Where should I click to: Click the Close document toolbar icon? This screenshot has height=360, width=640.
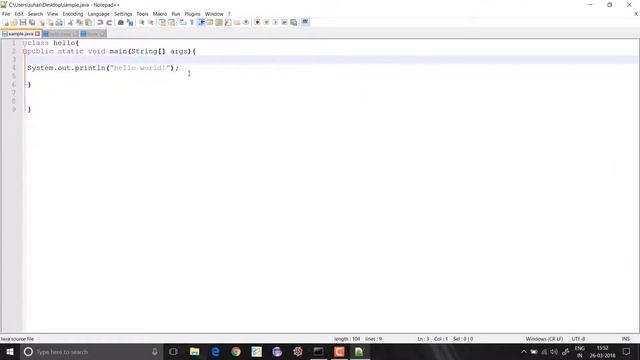pos(42,22)
